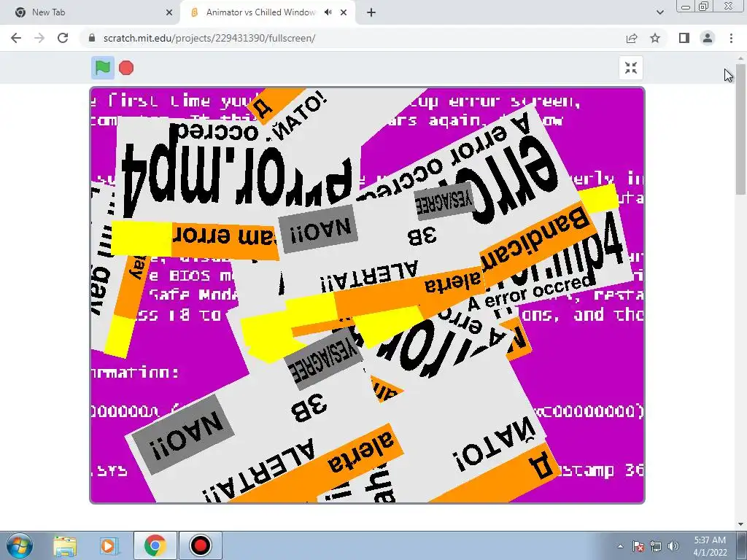Show hidden system tray icons
This screenshot has height=560, width=747.
(x=620, y=546)
